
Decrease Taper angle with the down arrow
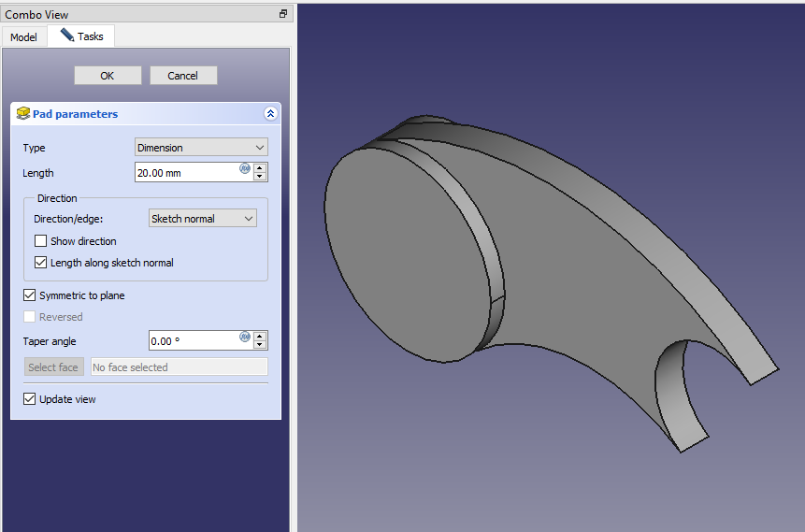point(260,345)
